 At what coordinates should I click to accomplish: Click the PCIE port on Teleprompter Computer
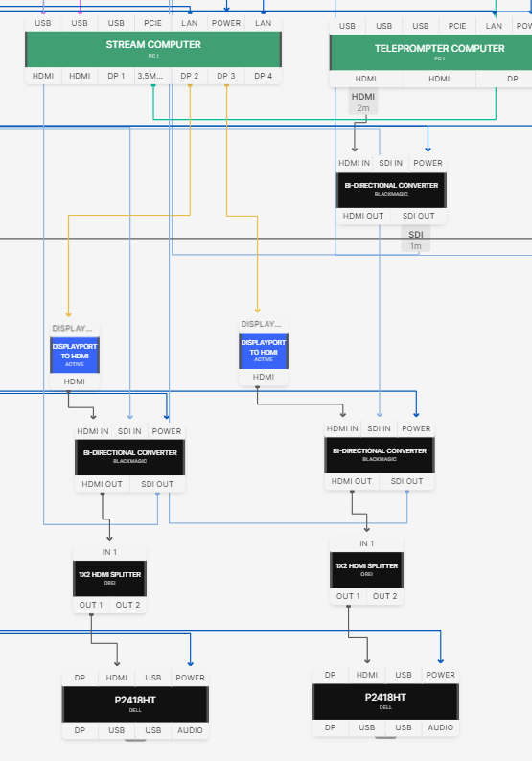click(457, 26)
